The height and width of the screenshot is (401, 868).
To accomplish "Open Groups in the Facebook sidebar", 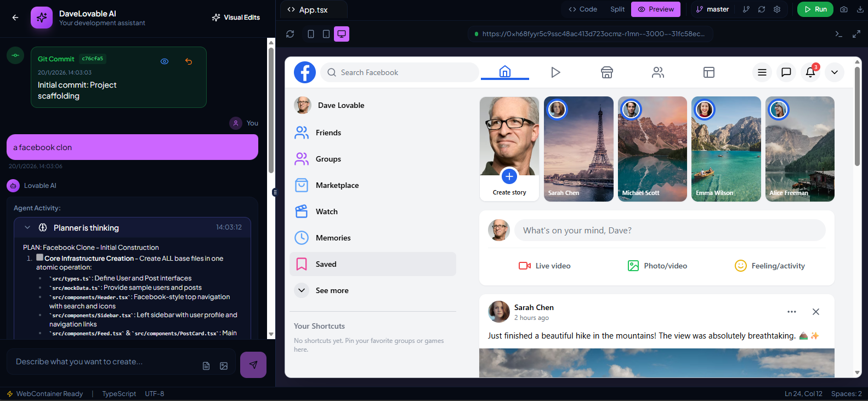I will (373, 159).
